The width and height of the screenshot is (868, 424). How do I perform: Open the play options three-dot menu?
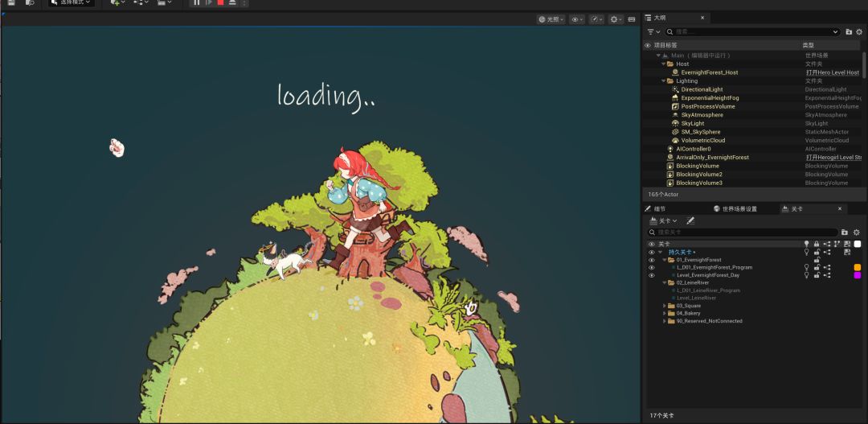coord(244,2)
